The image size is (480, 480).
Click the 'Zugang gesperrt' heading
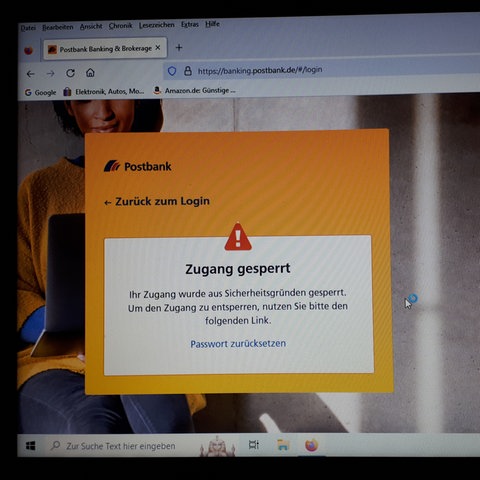pyautogui.click(x=238, y=269)
